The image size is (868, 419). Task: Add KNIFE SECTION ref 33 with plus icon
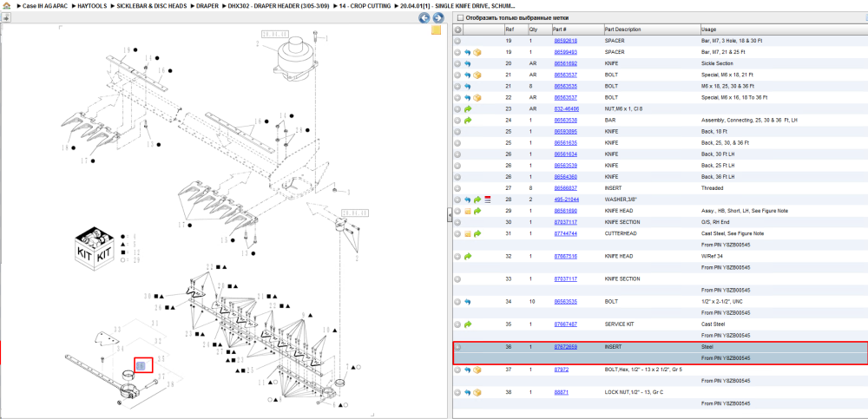click(457, 279)
